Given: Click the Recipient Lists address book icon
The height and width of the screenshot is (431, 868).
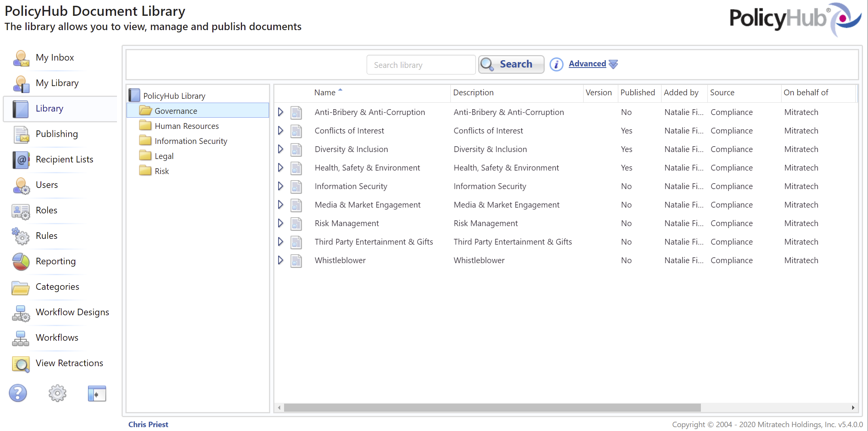Looking at the screenshot, I should 21,160.
